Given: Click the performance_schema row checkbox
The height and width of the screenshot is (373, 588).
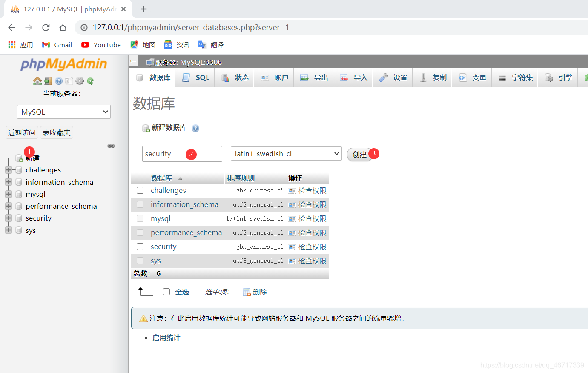Looking at the screenshot, I should tap(140, 232).
